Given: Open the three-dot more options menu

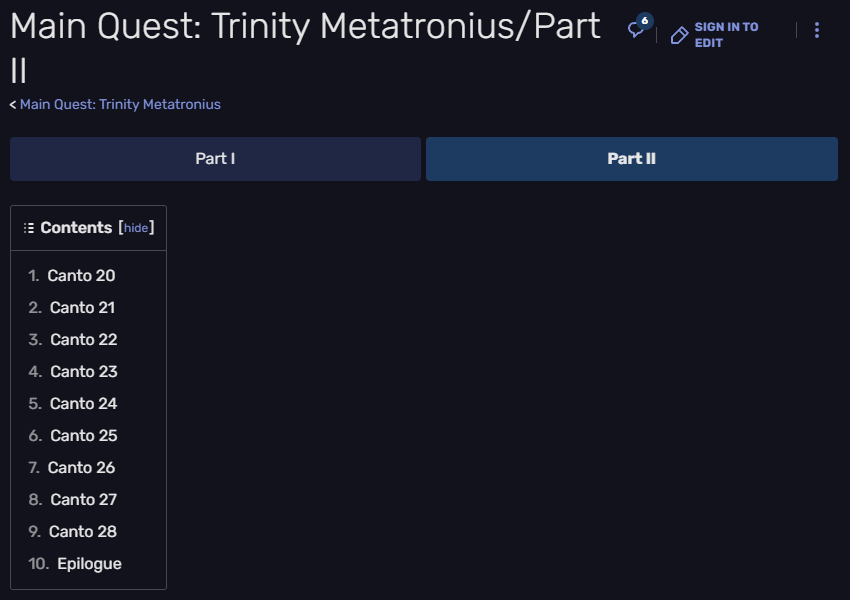Looking at the screenshot, I should [x=816, y=30].
